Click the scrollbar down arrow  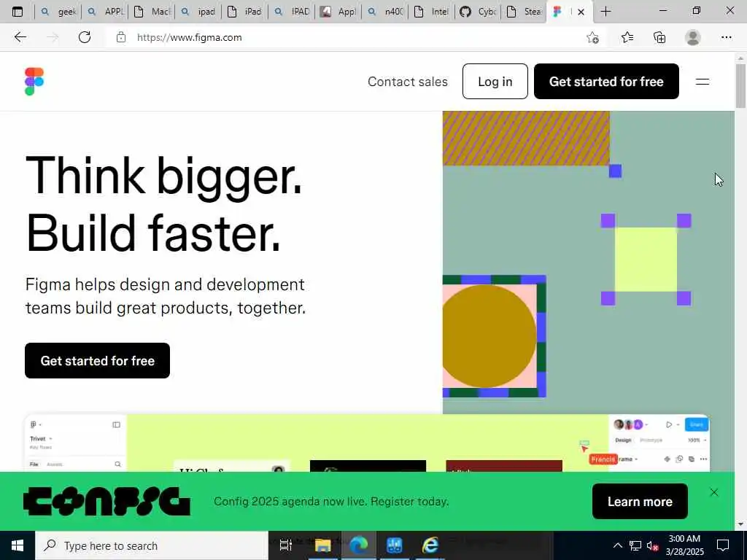(x=740, y=524)
